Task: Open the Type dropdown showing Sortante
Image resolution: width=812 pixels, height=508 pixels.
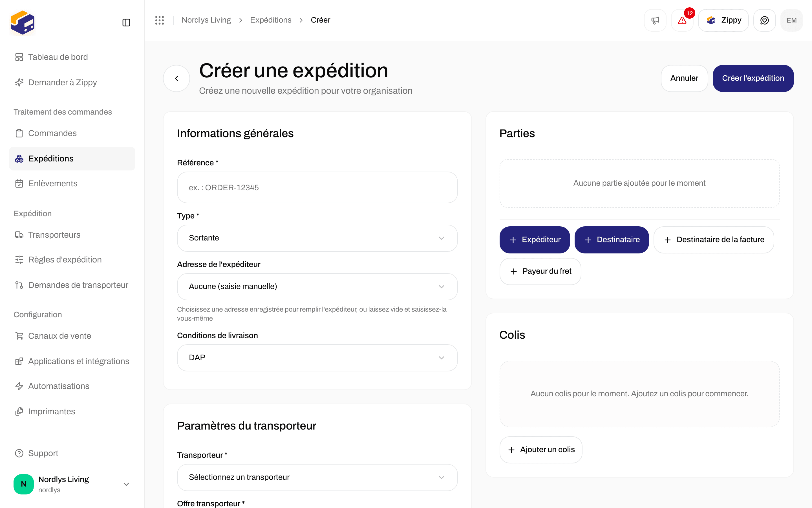Action: (317, 238)
